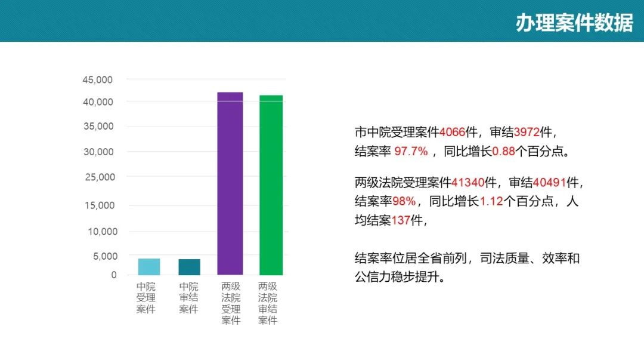
Task: Select the light blue 中院受理案件 bar
Action: 149,267
